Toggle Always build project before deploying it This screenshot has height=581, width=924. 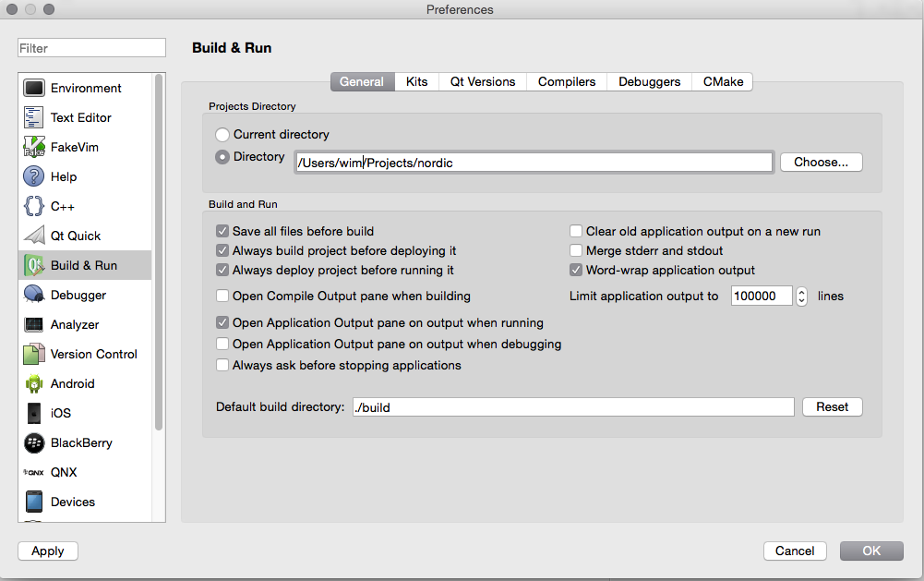(x=222, y=250)
